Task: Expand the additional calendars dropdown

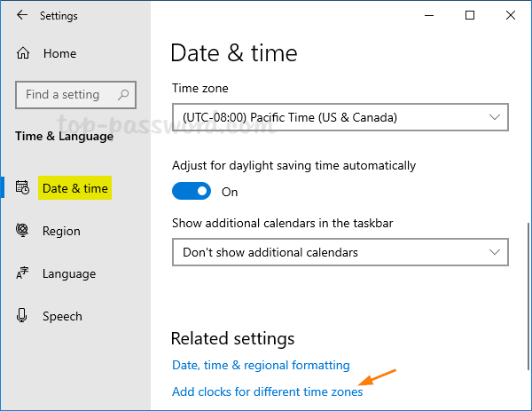Action: point(340,253)
